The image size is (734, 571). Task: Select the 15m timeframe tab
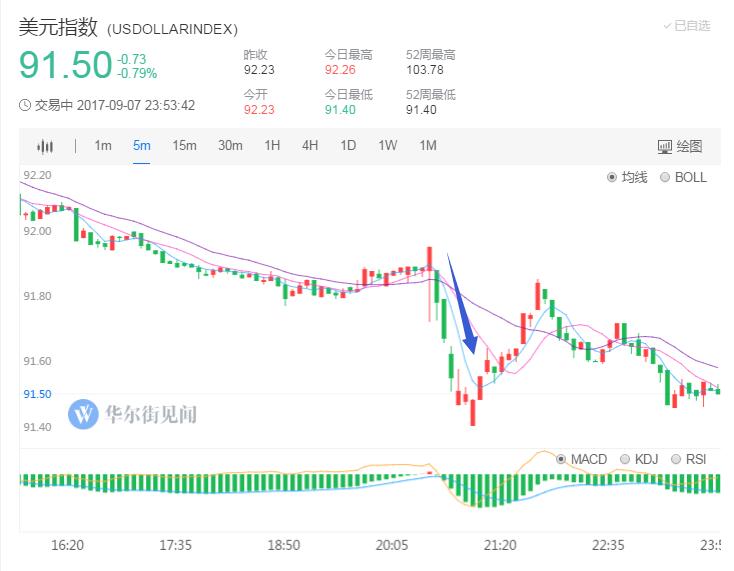click(x=184, y=146)
